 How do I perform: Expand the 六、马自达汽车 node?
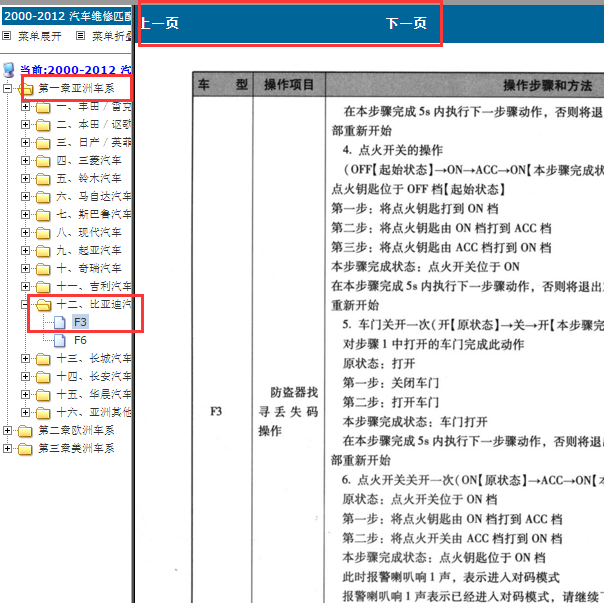click(25, 197)
